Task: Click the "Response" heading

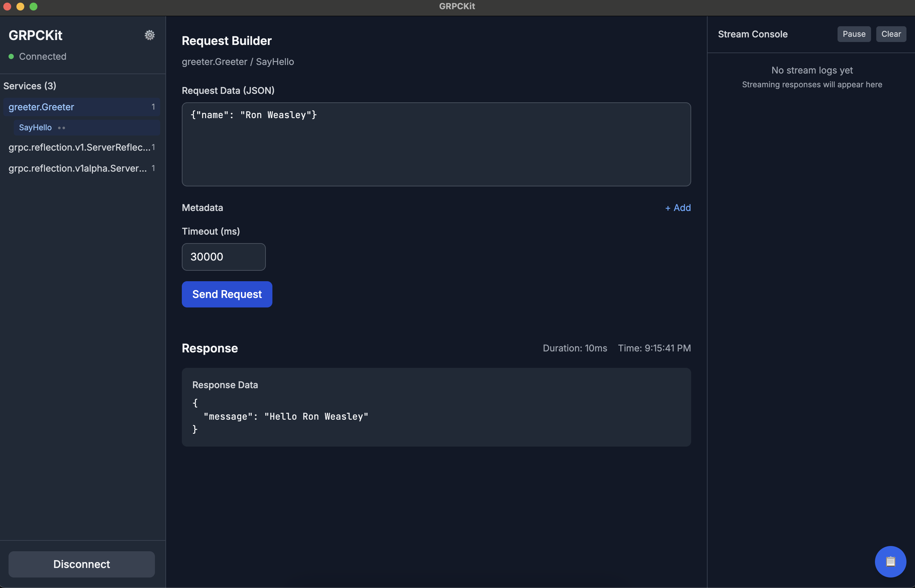Action: coord(210,348)
